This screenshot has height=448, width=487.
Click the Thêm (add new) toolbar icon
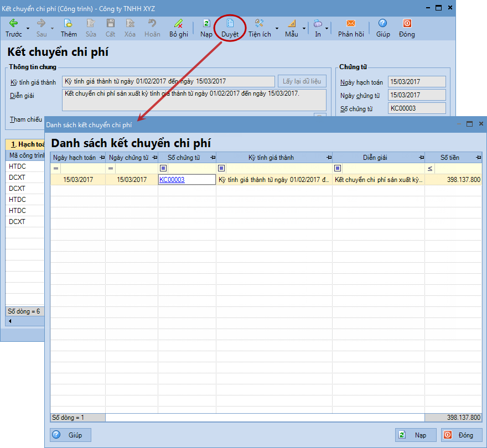[69, 23]
